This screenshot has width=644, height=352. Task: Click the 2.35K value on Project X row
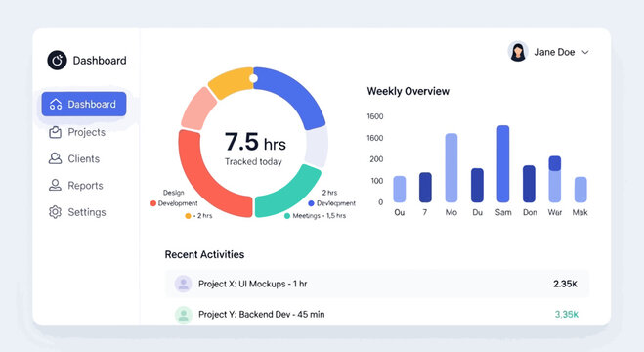tap(565, 284)
